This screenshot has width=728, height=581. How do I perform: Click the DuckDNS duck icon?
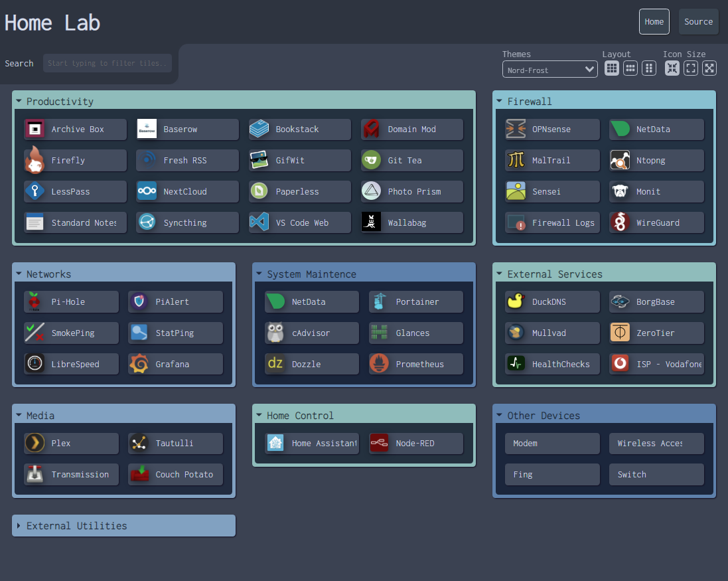[x=516, y=301]
